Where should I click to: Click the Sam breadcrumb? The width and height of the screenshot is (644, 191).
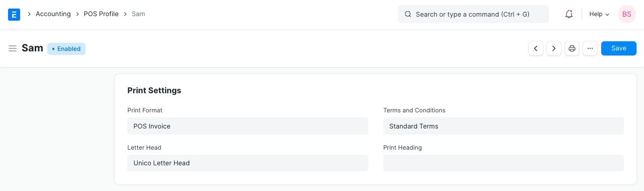click(x=138, y=14)
